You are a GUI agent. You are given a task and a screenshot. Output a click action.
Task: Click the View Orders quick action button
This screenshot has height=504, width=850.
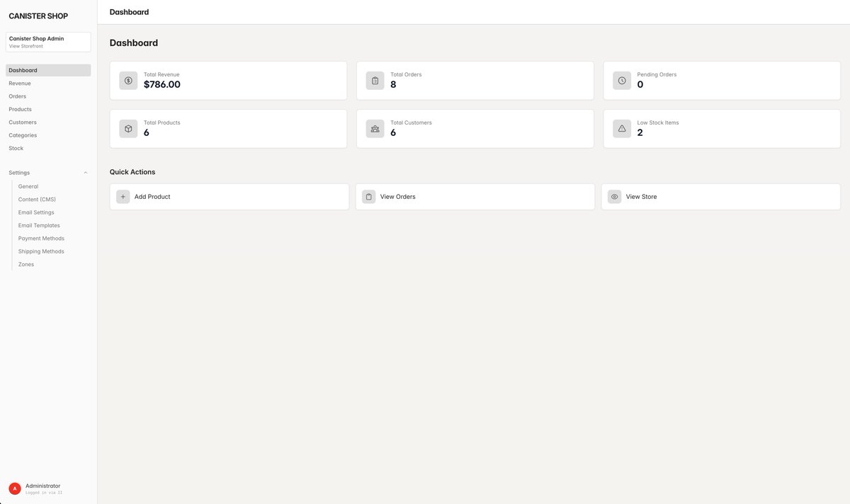click(x=475, y=197)
